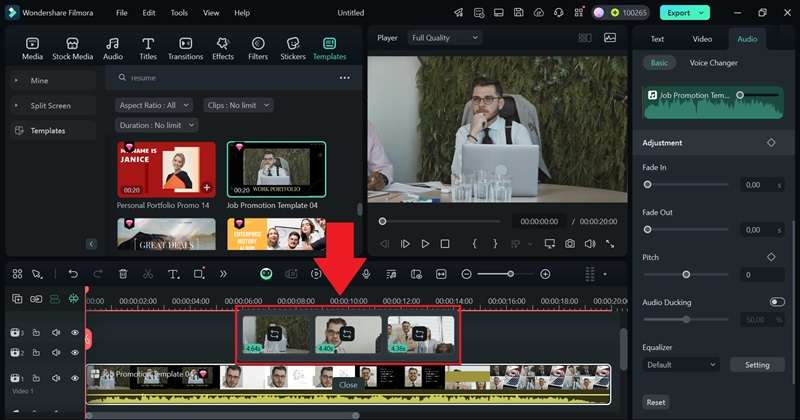
Task: Open the Edit menu
Action: click(x=149, y=13)
